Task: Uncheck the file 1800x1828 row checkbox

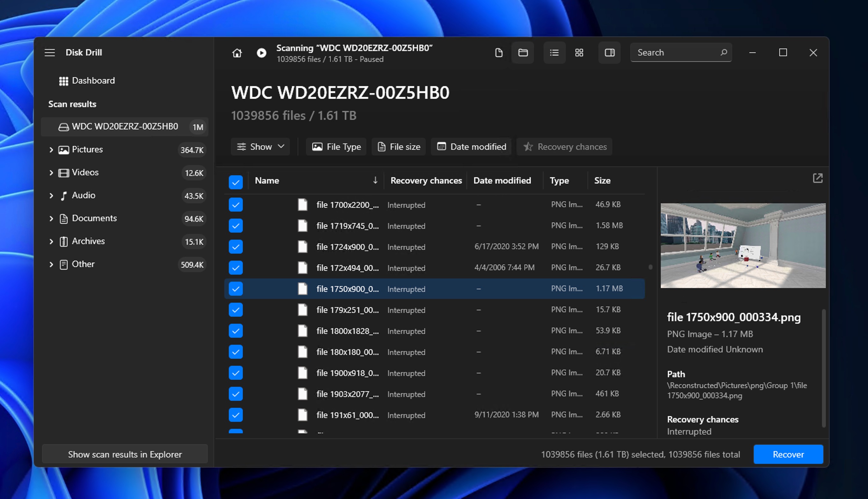Action: click(x=236, y=331)
